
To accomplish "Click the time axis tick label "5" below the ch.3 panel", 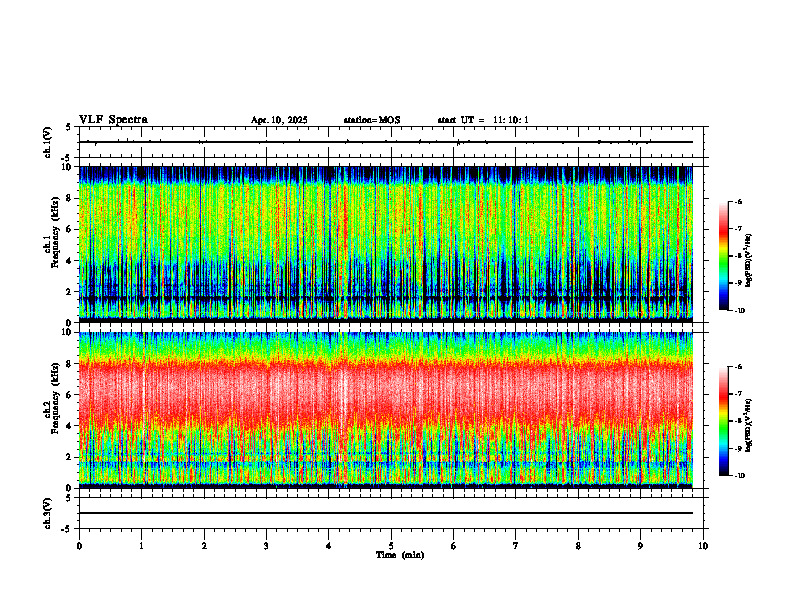I will pyautogui.click(x=391, y=546).
